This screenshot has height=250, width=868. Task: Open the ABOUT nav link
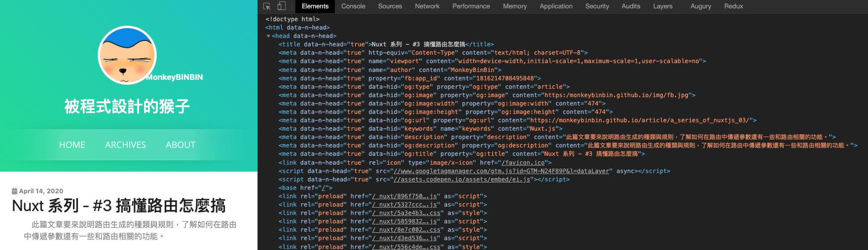click(x=181, y=145)
